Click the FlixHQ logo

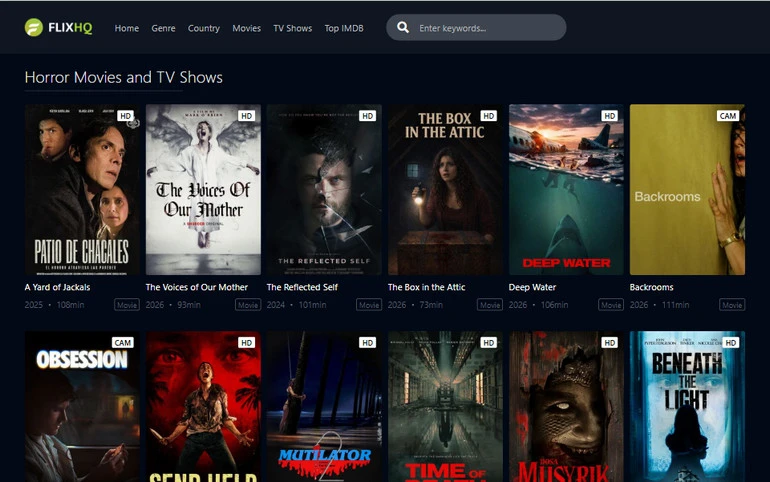58,27
